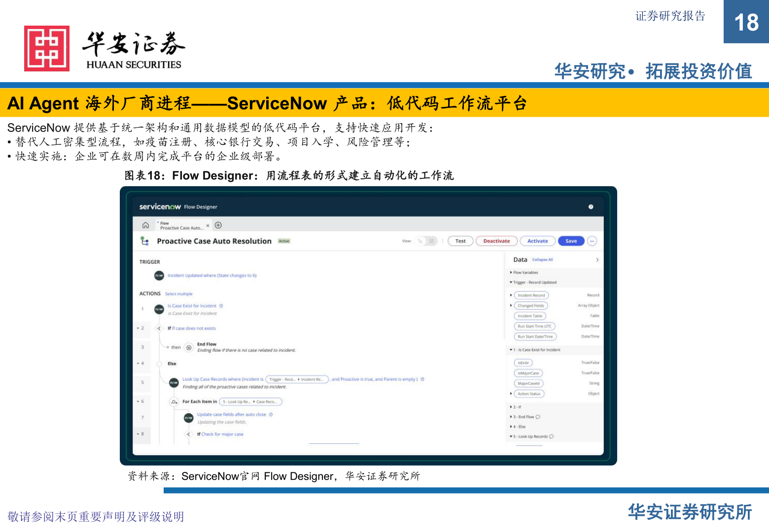
Task: Click info icon after Parent is empty
Action: click(x=422, y=379)
